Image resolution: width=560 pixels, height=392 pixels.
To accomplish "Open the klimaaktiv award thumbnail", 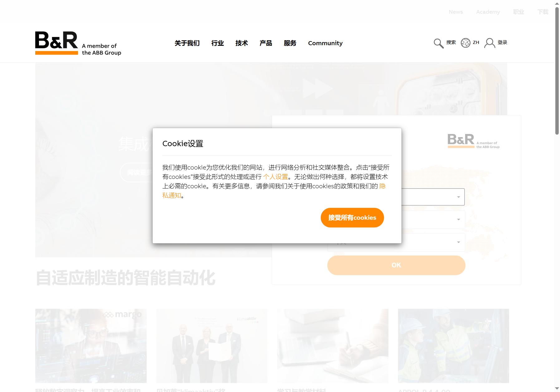I will [212, 346].
